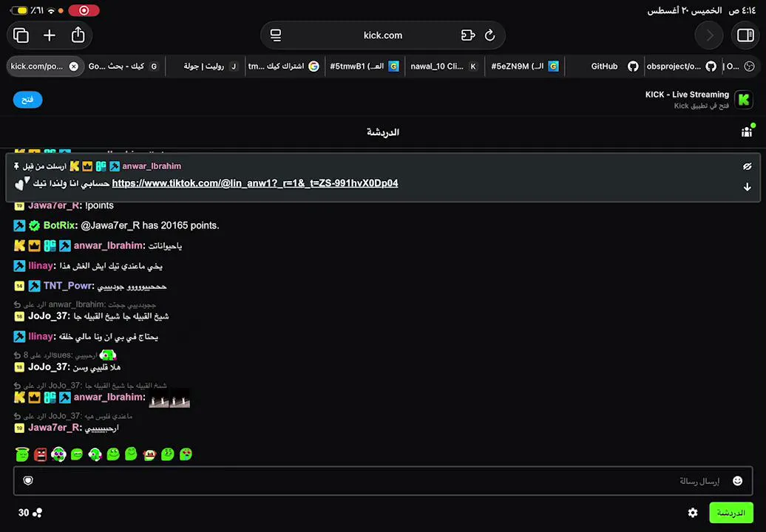
Task: Open chat settings gear icon
Action: [693, 513]
